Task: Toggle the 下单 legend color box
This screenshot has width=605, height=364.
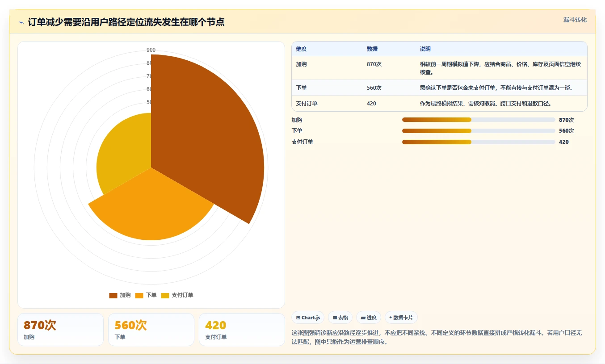Action: (139, 295)
